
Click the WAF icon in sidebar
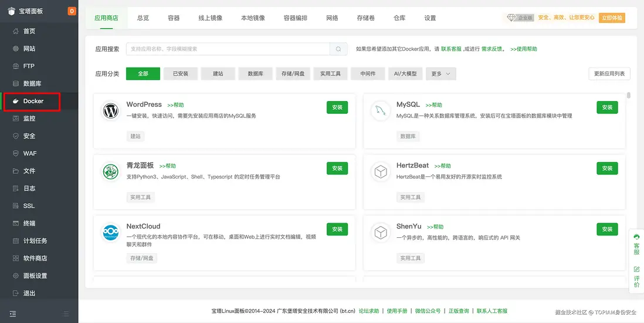click(16, 153)
